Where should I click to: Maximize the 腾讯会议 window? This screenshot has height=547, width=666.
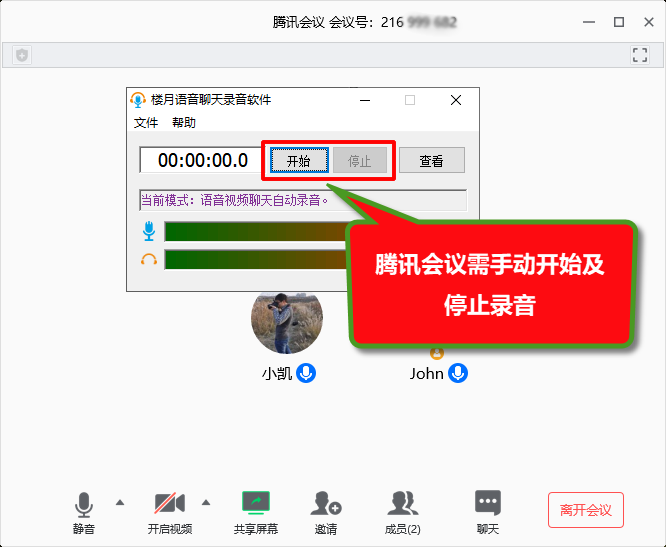pos(619,22)
